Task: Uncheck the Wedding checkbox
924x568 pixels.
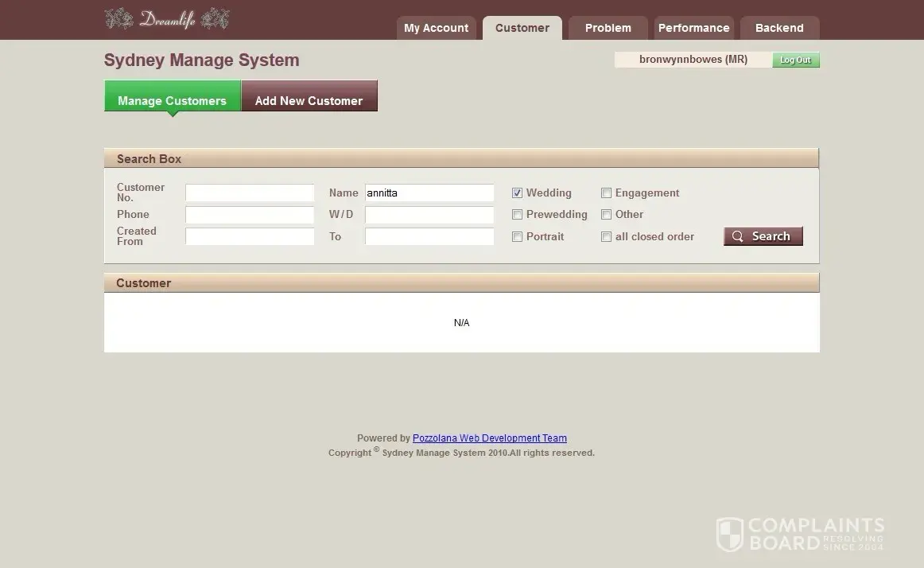Action: click(x=517, y=193)
